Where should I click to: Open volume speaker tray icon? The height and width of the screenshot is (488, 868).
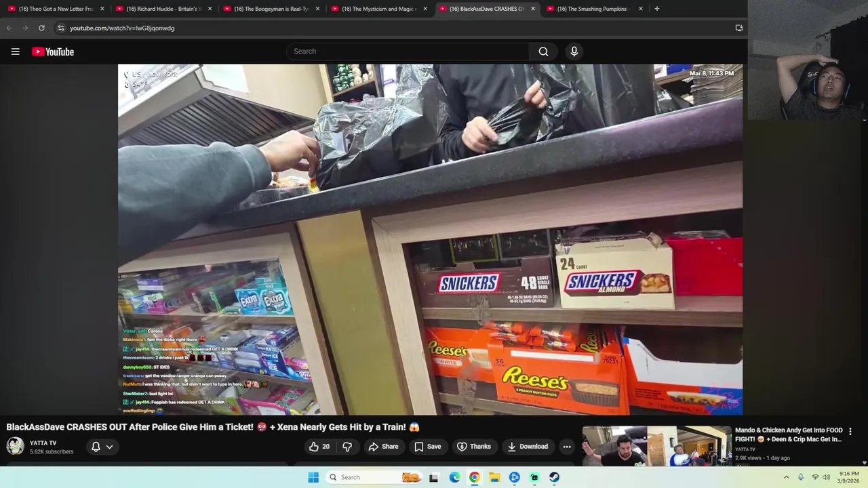(827, 477)
